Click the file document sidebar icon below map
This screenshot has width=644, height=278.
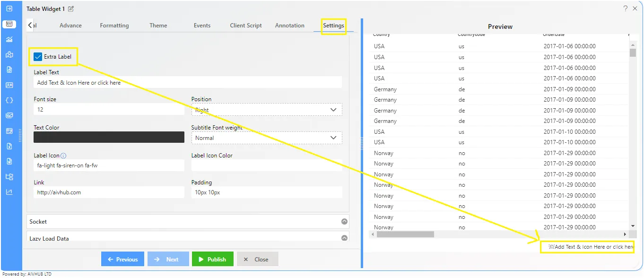tap(9, 69)
